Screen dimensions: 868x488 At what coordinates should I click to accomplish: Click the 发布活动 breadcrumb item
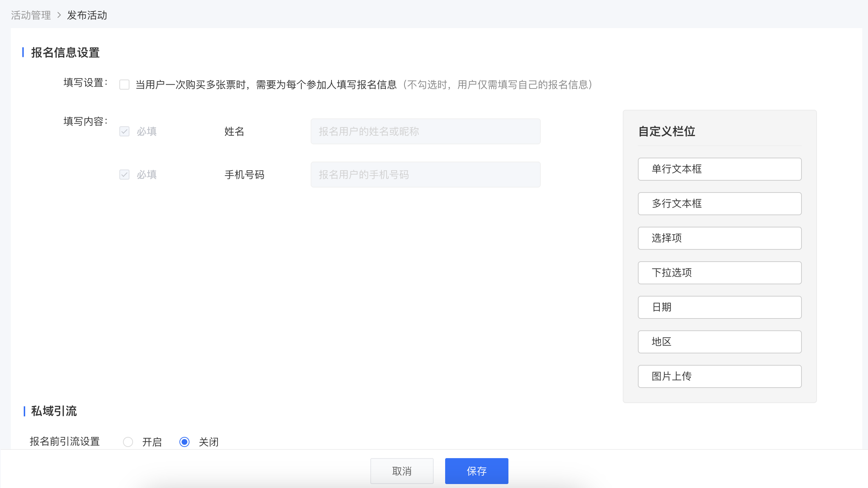[87, 15]
